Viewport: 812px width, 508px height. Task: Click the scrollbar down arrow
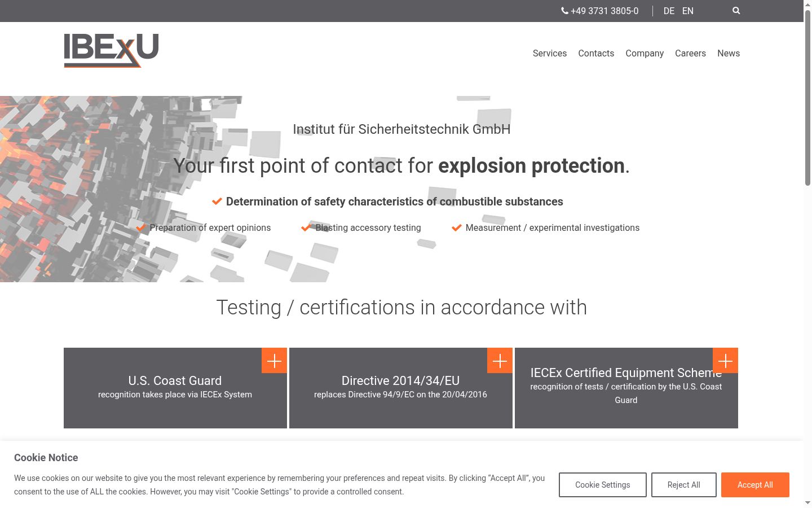click(807, 502)
